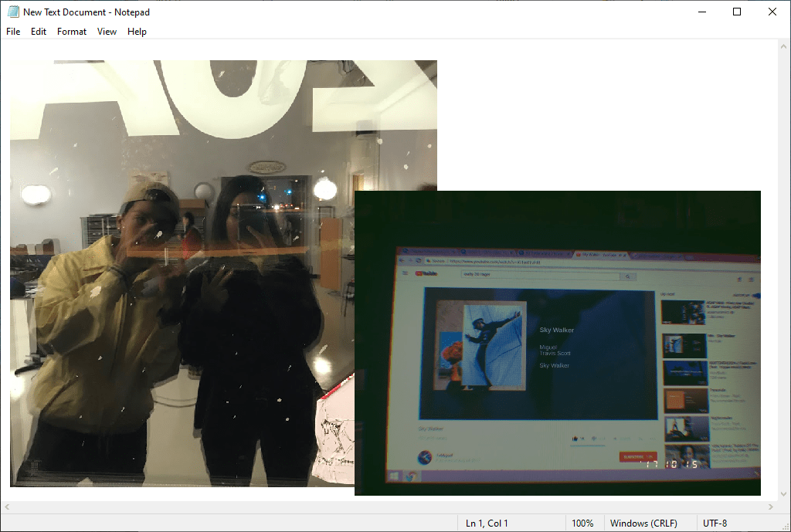791x532 pixels.
Task: Click the left arrow of horizontal scrollbar
Action: 6,507
